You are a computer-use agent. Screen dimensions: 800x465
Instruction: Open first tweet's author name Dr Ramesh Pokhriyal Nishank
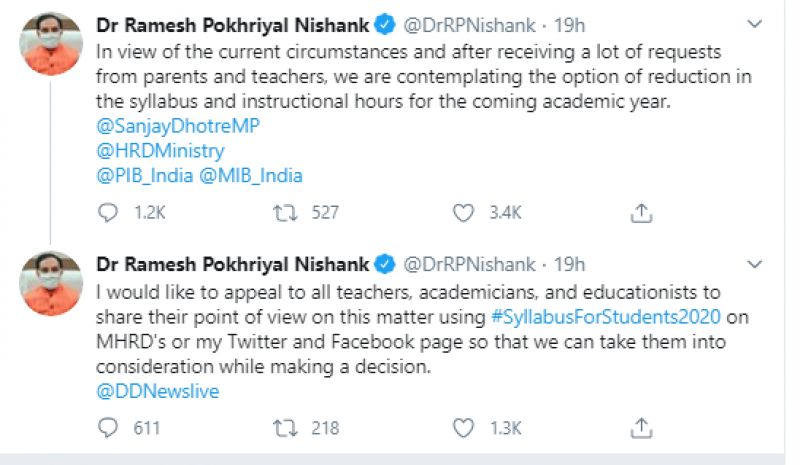click(232, 22)
